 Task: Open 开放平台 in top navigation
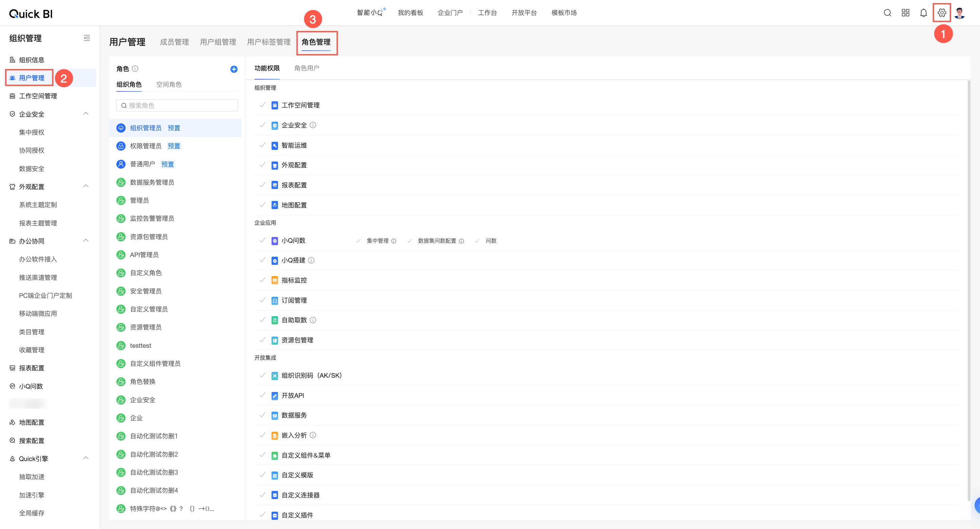pyautogui.click(x=524, y=13)
